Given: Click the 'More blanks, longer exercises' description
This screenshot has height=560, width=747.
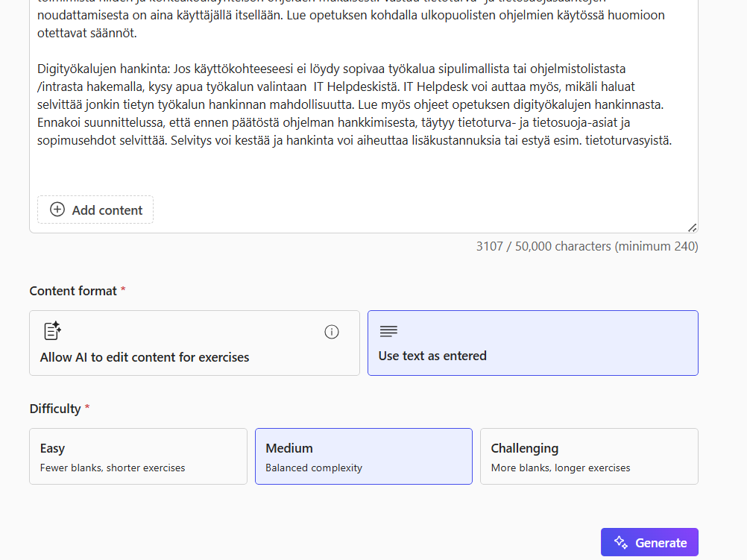Looking at the screenshot, I should (x=561, y=468).
